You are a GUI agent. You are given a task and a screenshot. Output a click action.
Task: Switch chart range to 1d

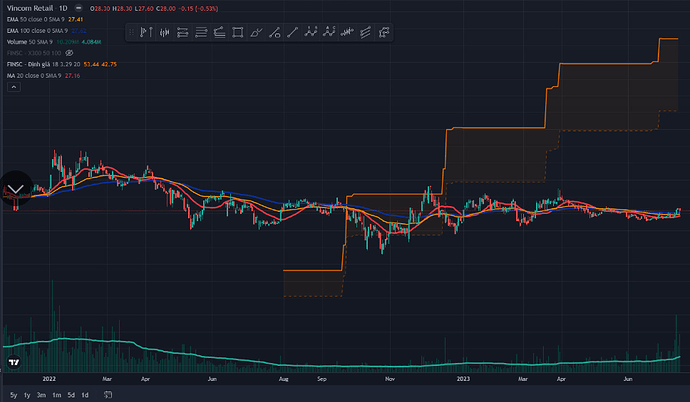click(85, 395)
